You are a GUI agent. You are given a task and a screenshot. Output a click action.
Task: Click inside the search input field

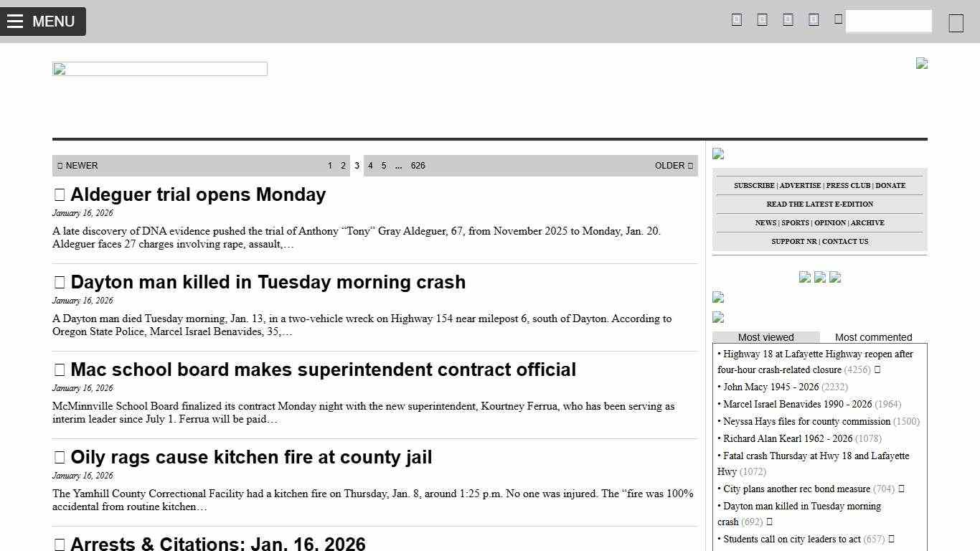pos(888,22)
